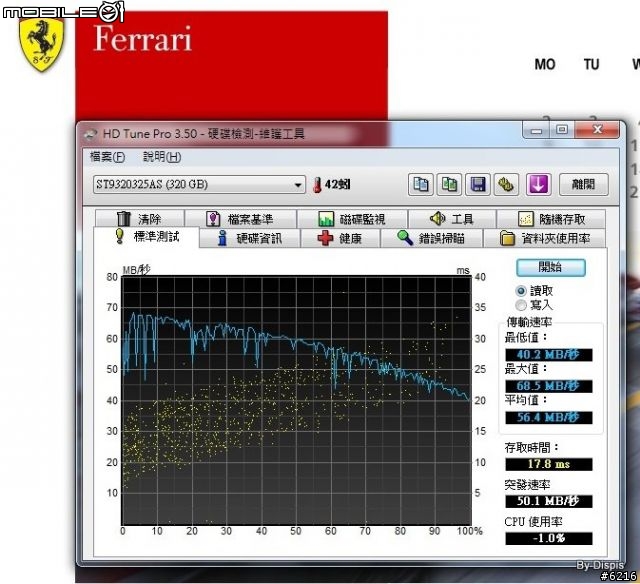Click the thermometer temperature icon
Screen dimensions: 640x584
[317, 185]
